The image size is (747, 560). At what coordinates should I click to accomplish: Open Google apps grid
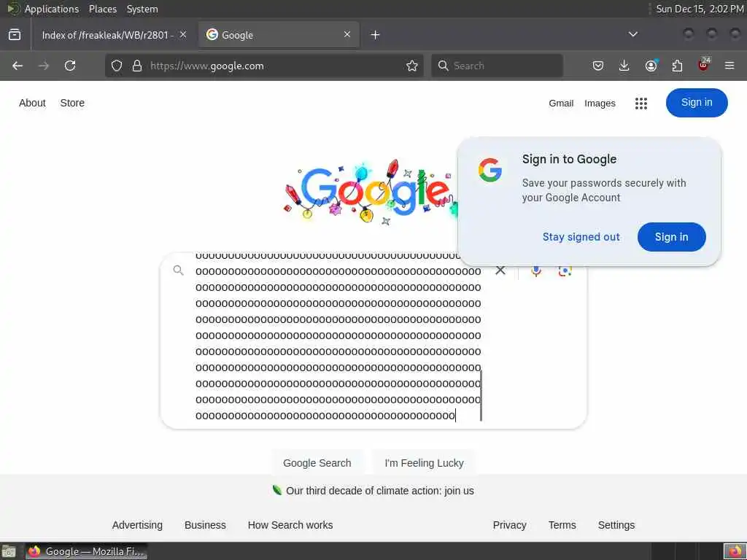pos(641,104)
